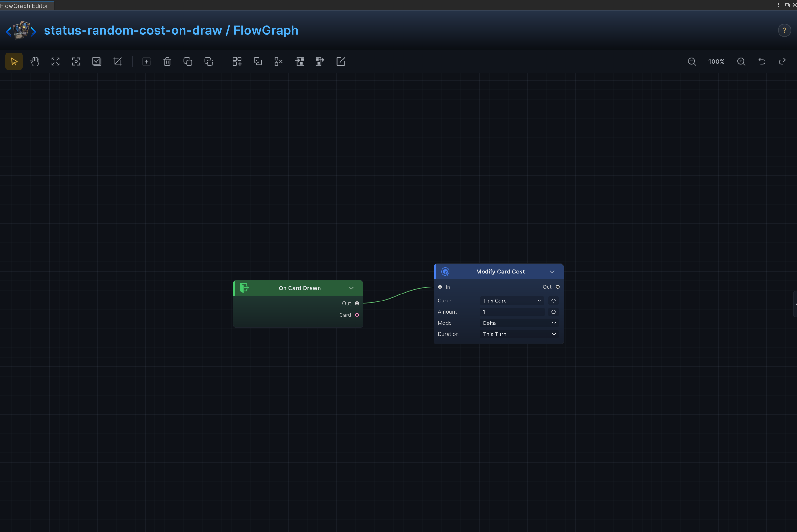Image resolution: width=797 pixels, height=532 pixels.
Task: Click the select-all checkmark icon
Action: point(97,61)
